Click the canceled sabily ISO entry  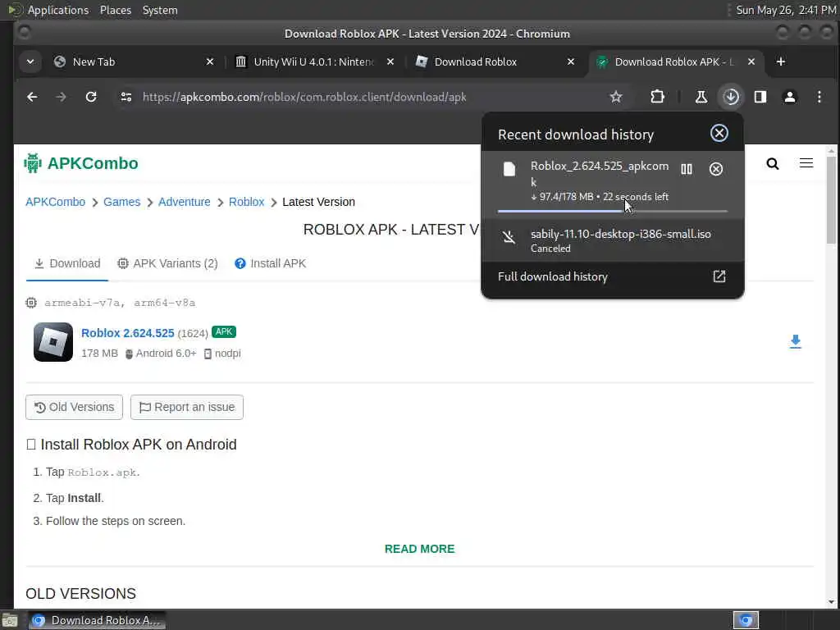612,240
